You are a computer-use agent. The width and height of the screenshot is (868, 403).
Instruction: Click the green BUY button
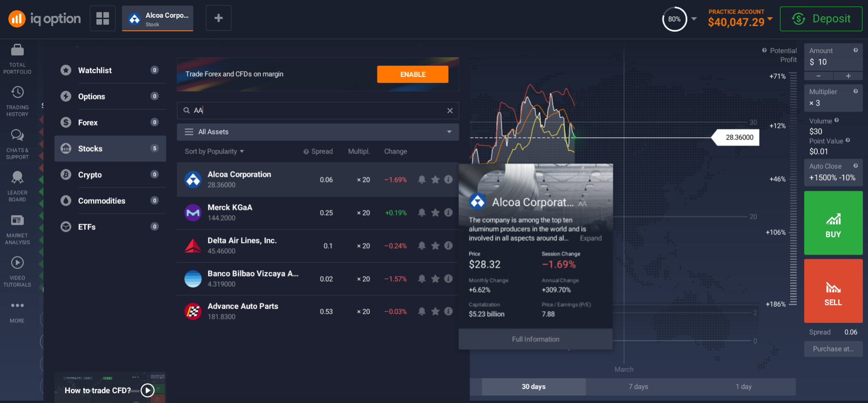[833, 223]
